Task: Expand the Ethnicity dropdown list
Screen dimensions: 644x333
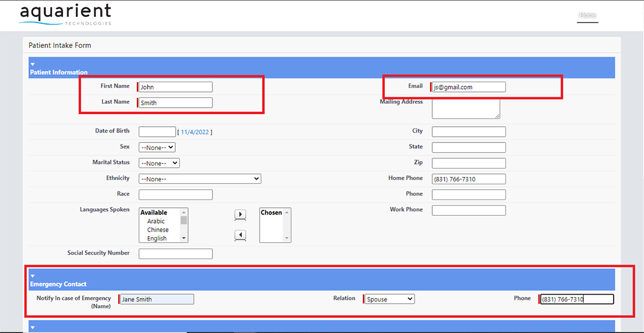Action: coord(199,179)
